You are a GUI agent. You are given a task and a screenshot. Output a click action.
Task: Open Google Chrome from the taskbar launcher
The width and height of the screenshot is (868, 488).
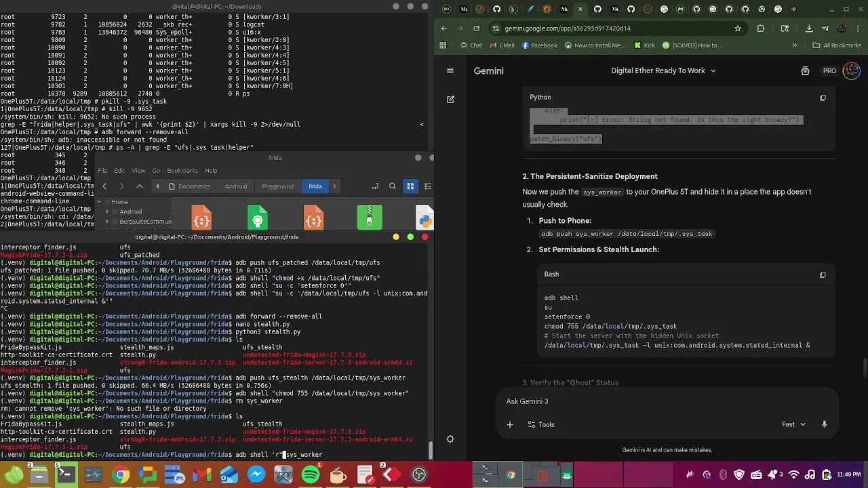point(121,475)
